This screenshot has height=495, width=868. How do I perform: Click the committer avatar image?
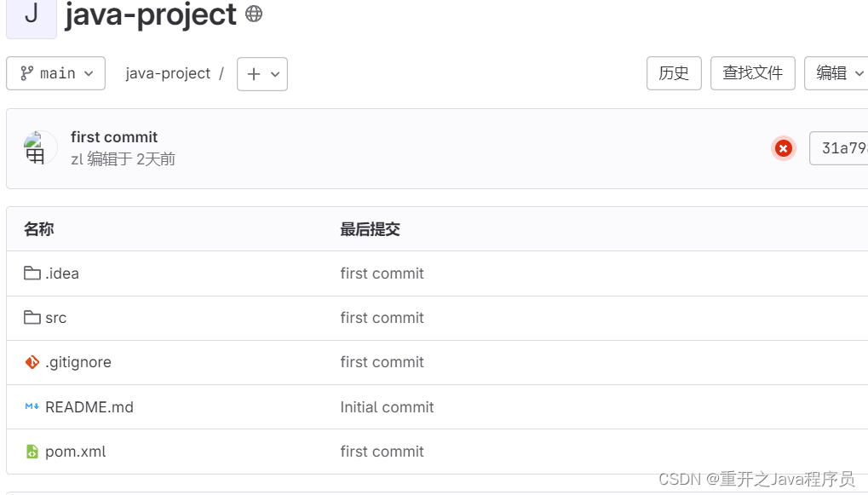coord(40,148)
